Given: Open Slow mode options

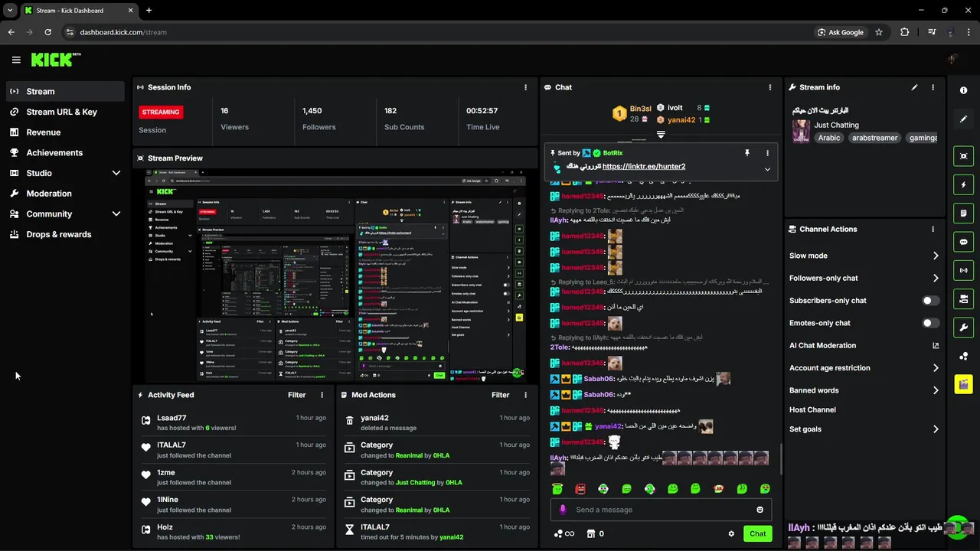Looking at the screenshot, I should click(x=864, y=256).
